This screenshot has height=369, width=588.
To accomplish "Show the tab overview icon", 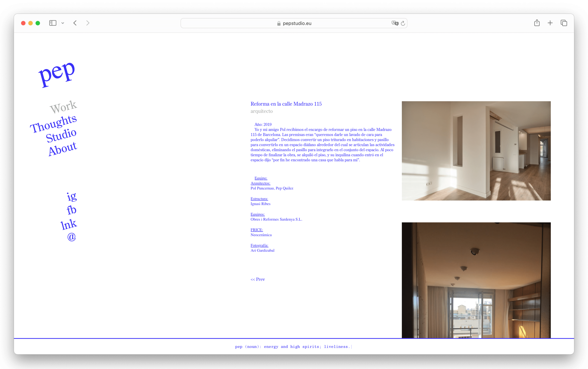I will coord(564,23).
